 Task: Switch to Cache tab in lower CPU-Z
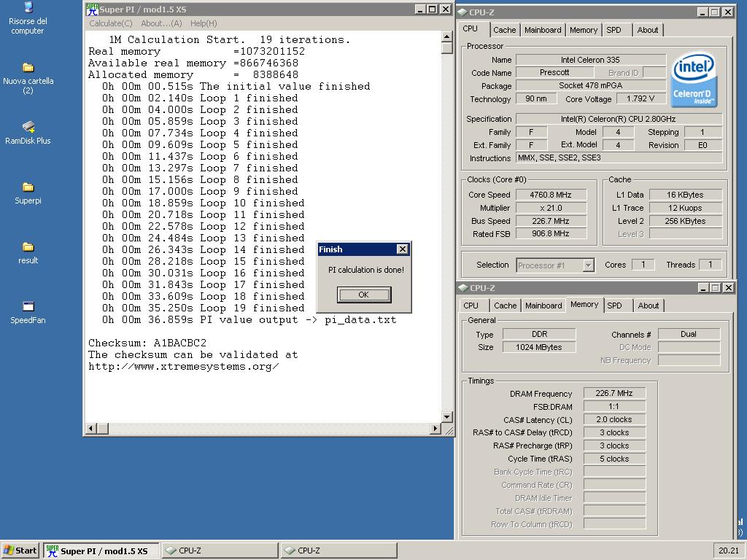click(505, 306)
